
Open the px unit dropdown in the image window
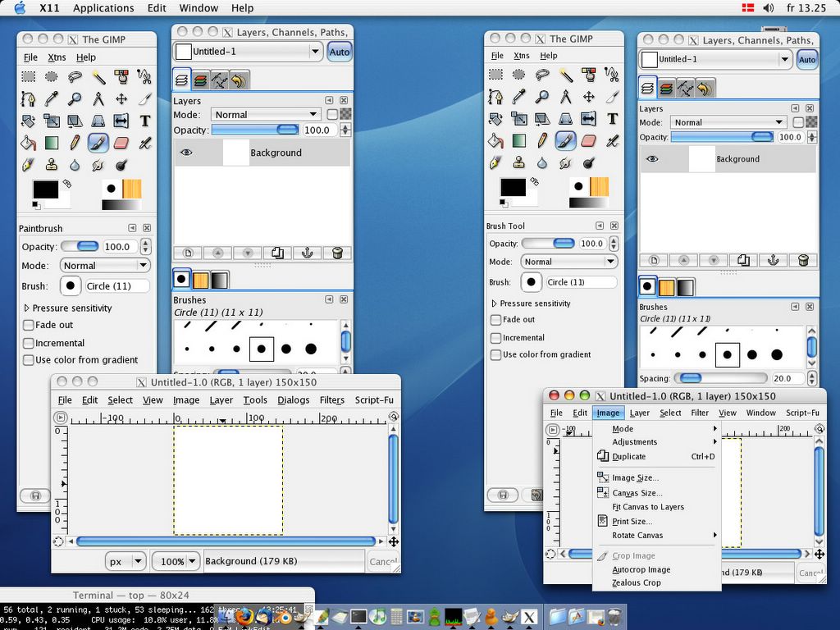tap(126, 562)
